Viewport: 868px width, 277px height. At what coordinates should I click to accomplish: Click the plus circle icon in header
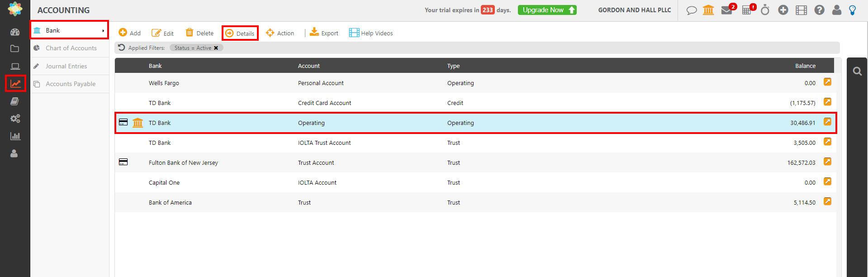click(x=783, y=10)
